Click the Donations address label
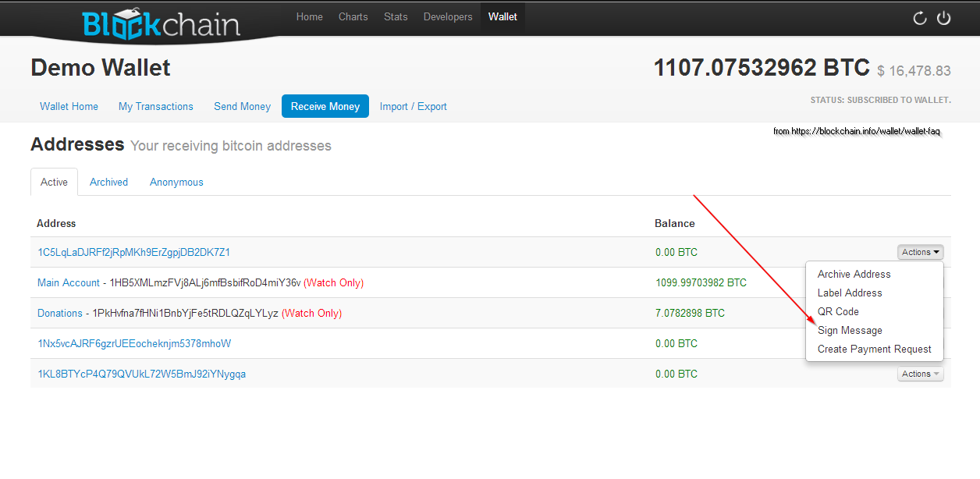Viewport: 980px width, 479px height. (x=60, y=314)
